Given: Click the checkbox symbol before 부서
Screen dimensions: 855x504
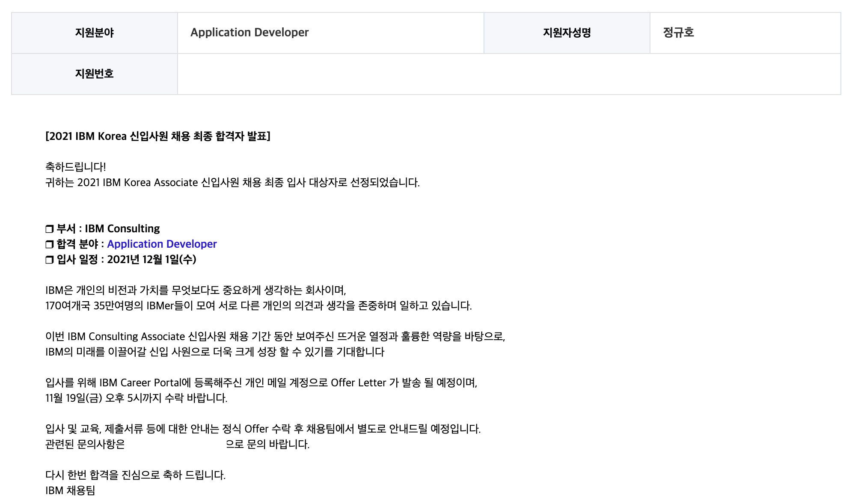Looking at the screenshot, I should [x=49, y=229].
